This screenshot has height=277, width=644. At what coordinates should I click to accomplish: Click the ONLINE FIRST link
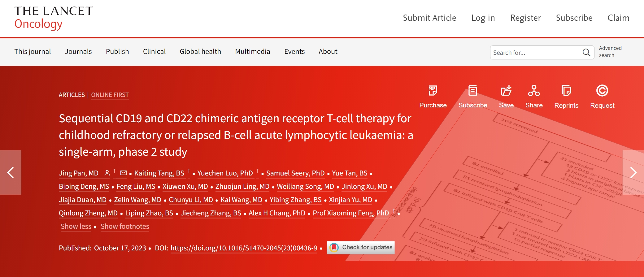[110, 95]
